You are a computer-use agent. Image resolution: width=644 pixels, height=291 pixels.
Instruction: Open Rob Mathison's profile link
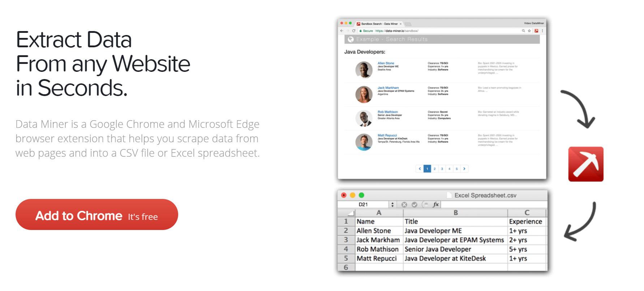tap(388, 112)
